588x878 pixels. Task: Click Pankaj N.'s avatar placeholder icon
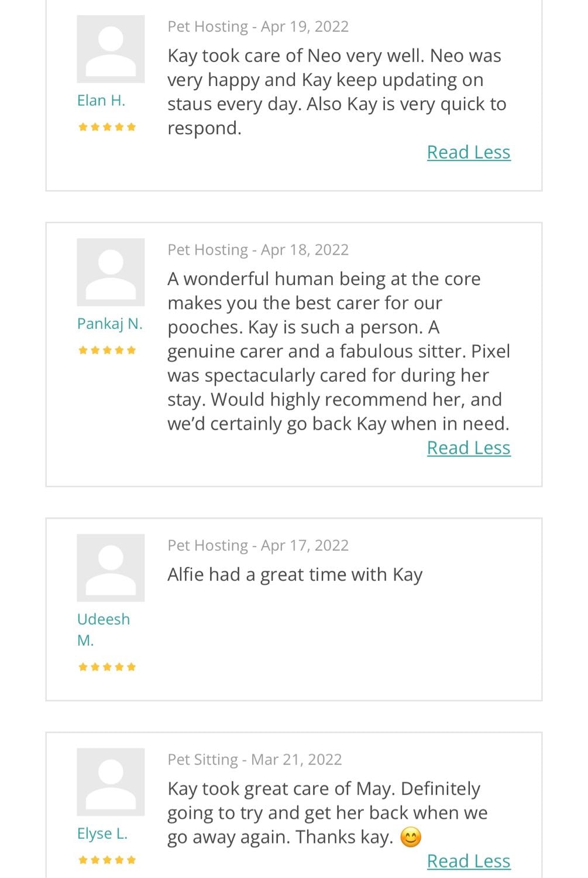pyautogui.click(x=111, y=272)
